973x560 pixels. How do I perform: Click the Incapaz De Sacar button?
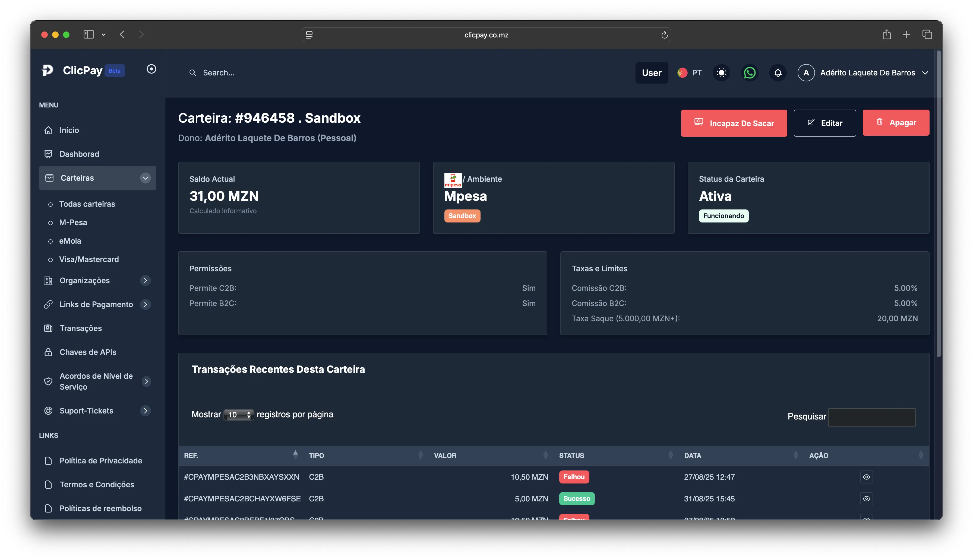coord(734,123)
